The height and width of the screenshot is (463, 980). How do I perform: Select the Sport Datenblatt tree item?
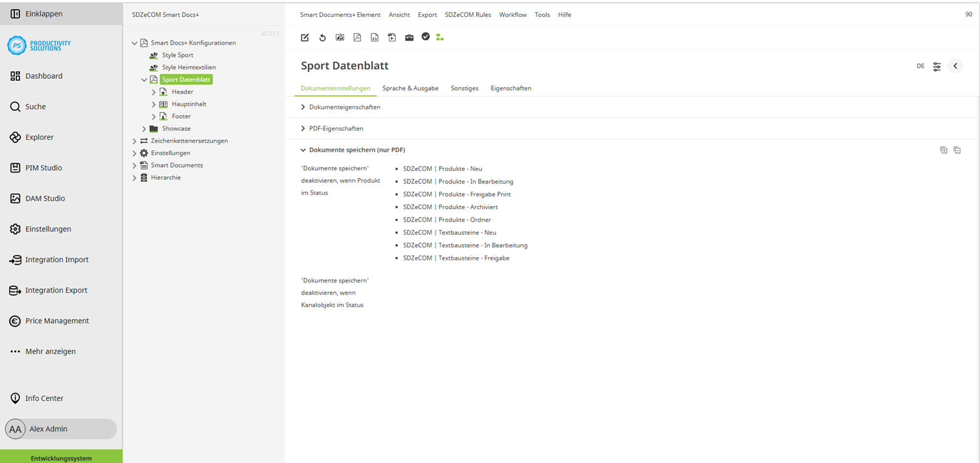(x=186, y=79)
